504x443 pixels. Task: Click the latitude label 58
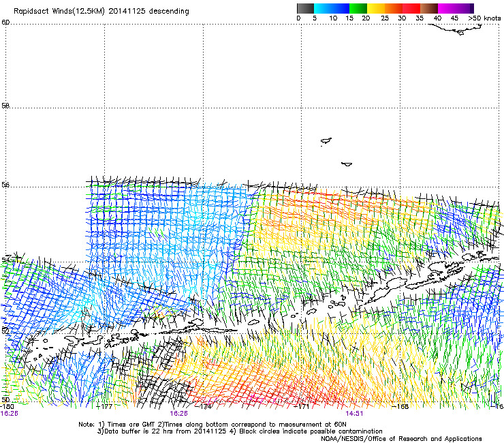[x=5, y=106]
